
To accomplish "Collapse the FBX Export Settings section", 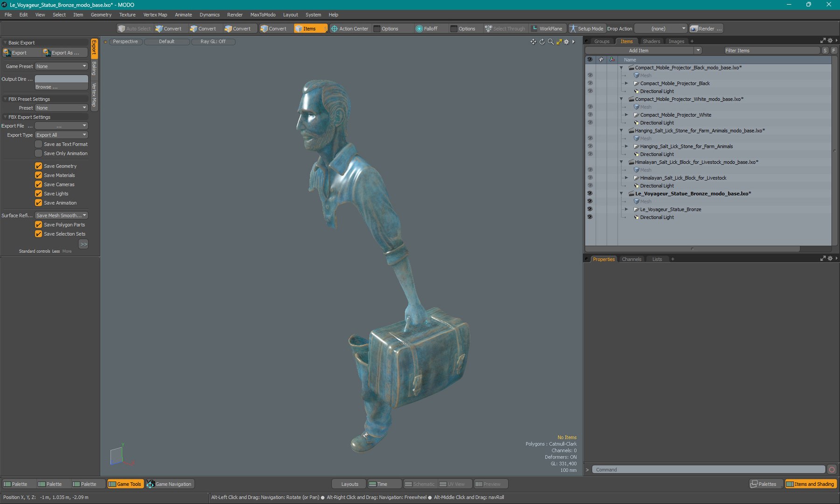I will pos(6,117).
